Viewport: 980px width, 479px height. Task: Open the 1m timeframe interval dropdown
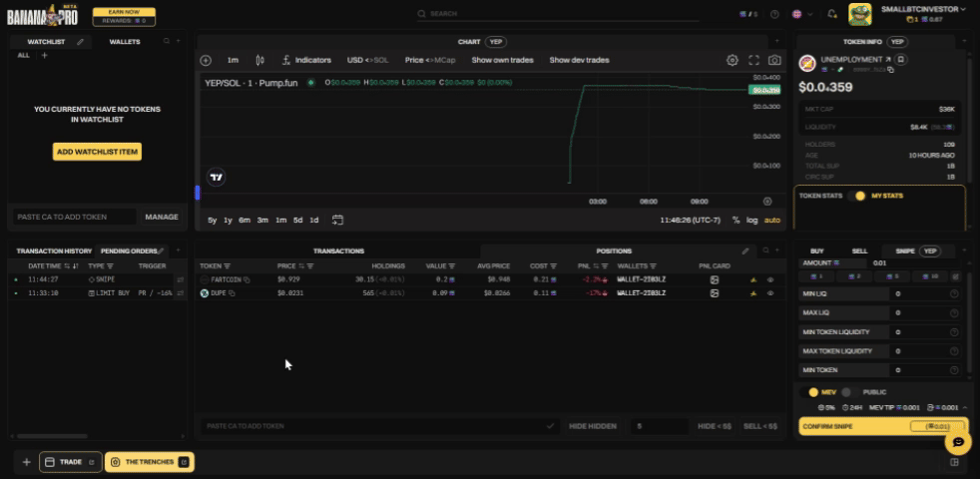pos(233,60)
